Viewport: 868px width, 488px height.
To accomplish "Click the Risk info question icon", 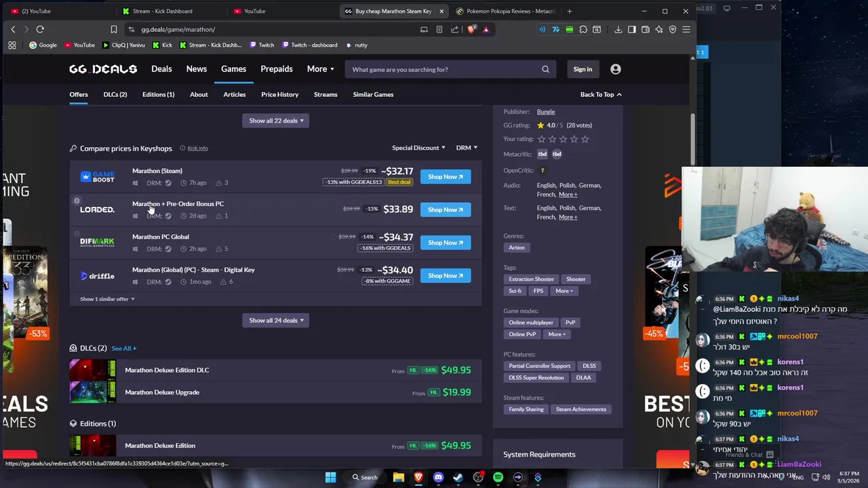I will click(x=182, y=148).
